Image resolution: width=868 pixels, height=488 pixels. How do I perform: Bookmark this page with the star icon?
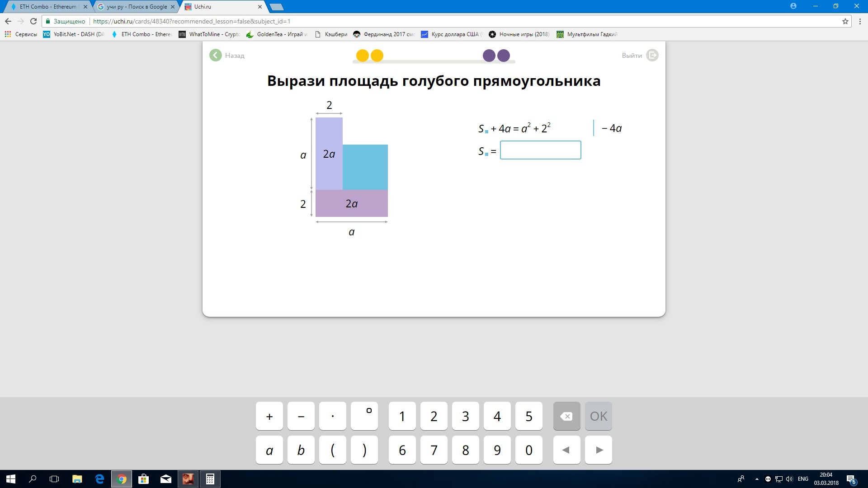[845, 21]
